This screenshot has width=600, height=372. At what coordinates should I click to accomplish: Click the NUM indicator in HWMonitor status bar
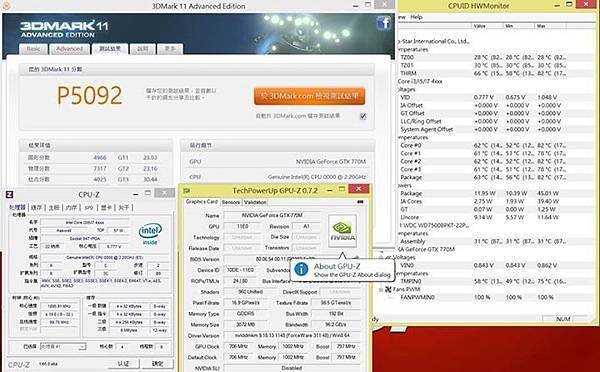(563, 319)
